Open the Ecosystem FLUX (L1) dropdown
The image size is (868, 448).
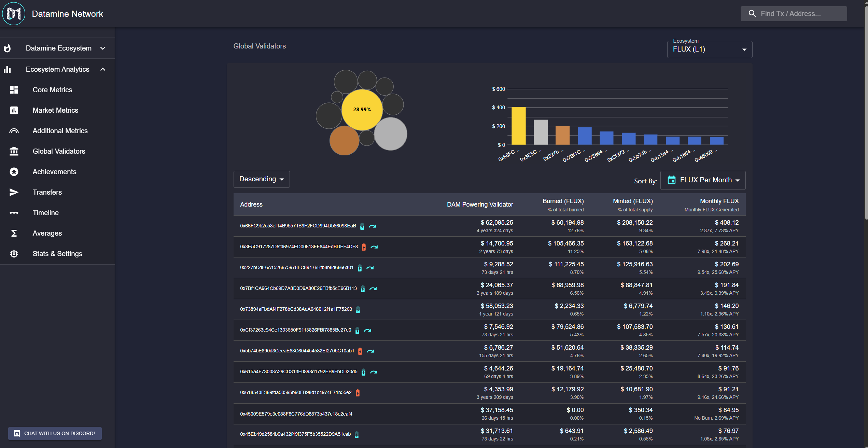tap(710, 50)
